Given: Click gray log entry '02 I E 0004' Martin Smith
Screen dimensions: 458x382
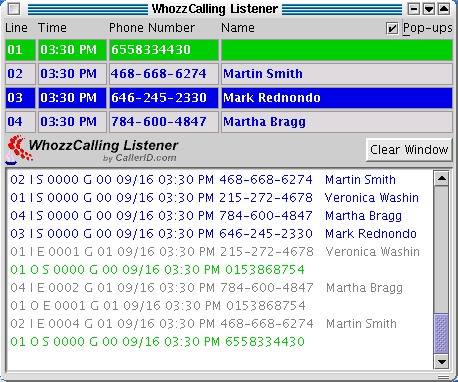Looking at the screenshot, I should [203, 324].
